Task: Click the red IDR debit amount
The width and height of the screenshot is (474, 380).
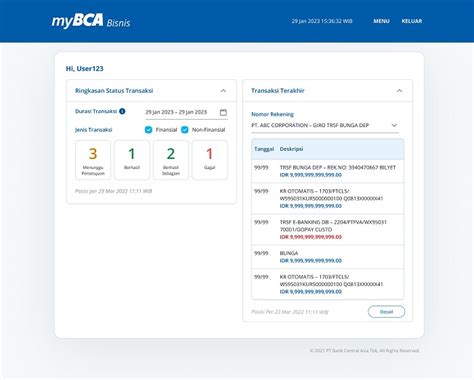Action: pos(311,237)
